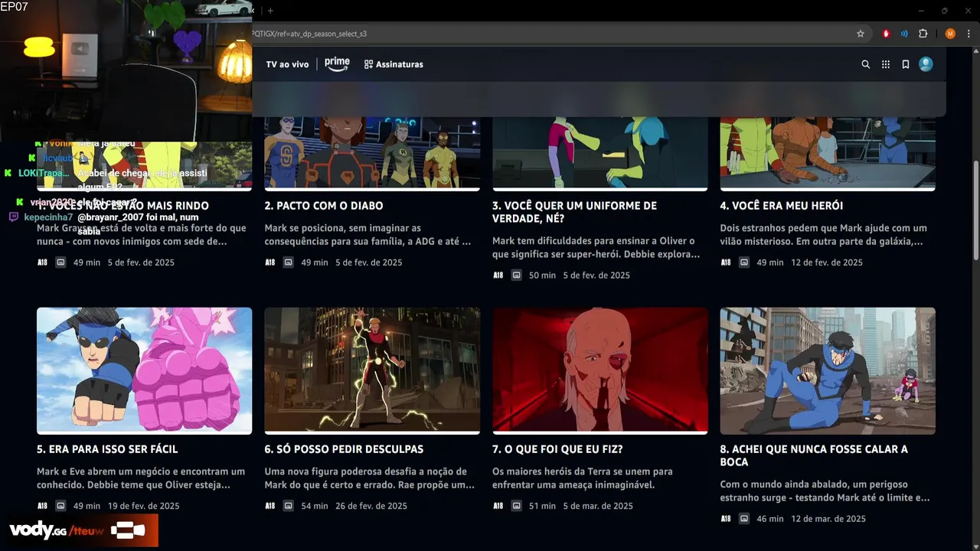The width and height of the screenshot is (980, 551).
Task: Click the Prime logo
Action: (337, 64)
